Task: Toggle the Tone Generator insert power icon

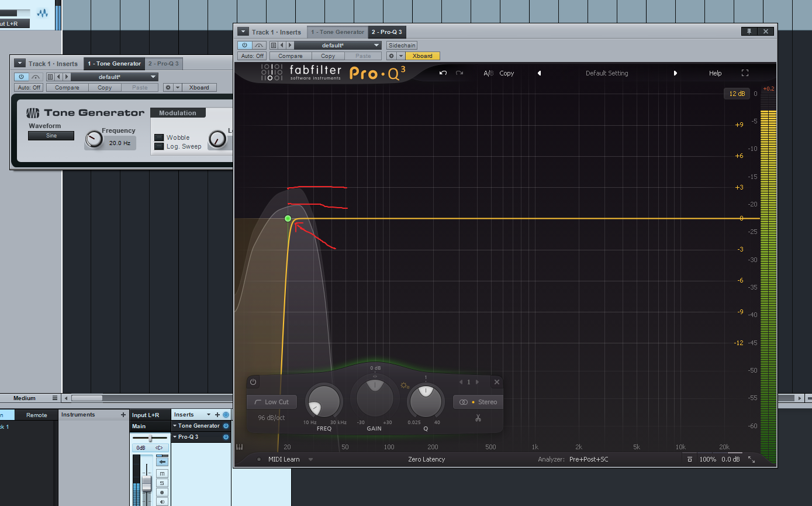Action: tap(226, 426)
